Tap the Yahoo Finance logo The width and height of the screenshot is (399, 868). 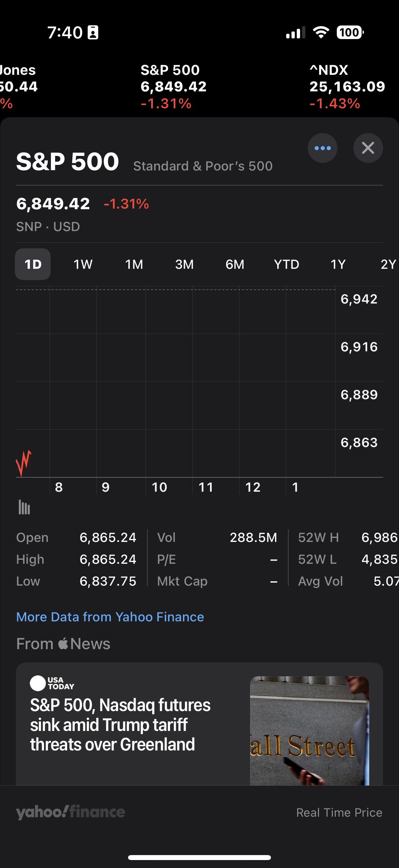[x=71, y=812]
